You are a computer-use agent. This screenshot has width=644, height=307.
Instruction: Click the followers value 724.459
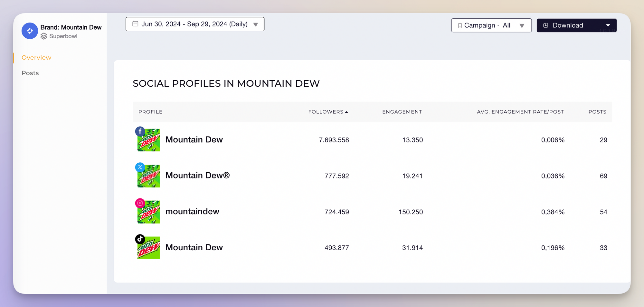click(337, 212)
